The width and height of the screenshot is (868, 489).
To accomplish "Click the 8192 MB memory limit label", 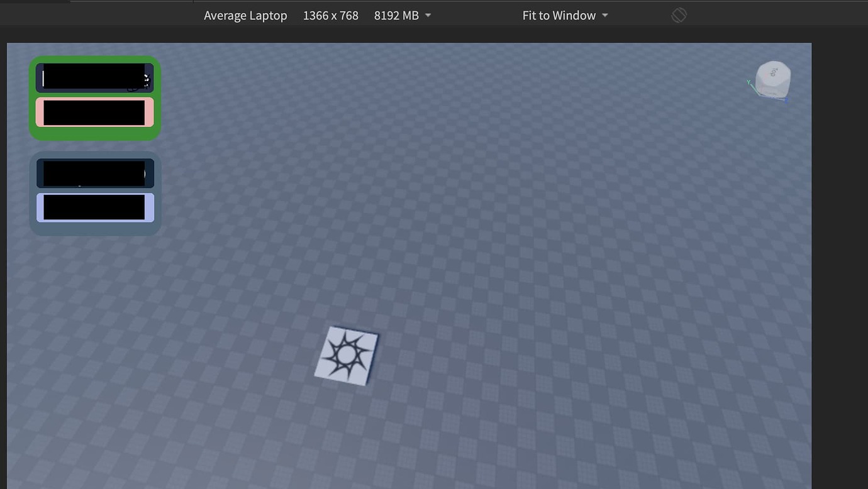I will (x=396, y=14).
